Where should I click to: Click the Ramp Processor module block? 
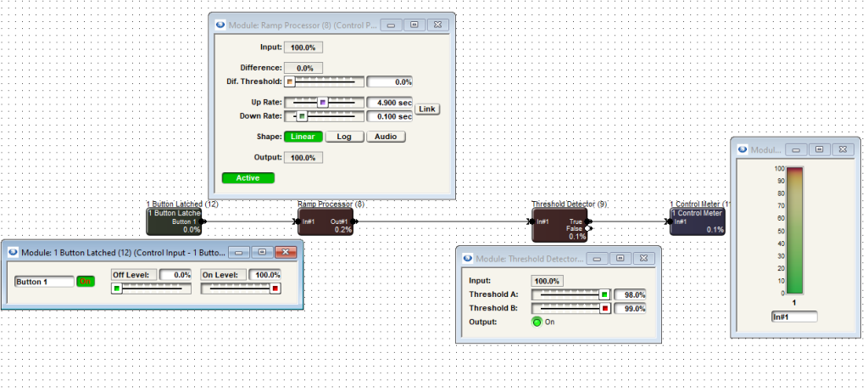(326, 222)
